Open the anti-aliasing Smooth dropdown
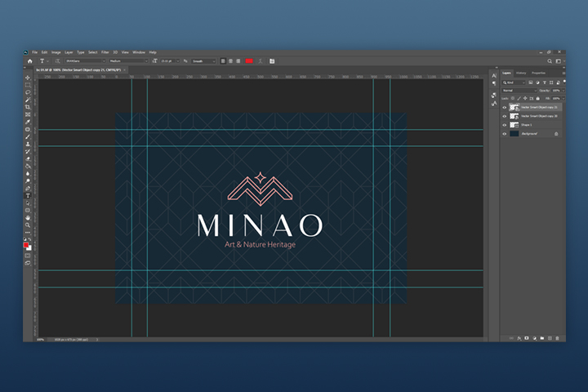 pos(203,60)
